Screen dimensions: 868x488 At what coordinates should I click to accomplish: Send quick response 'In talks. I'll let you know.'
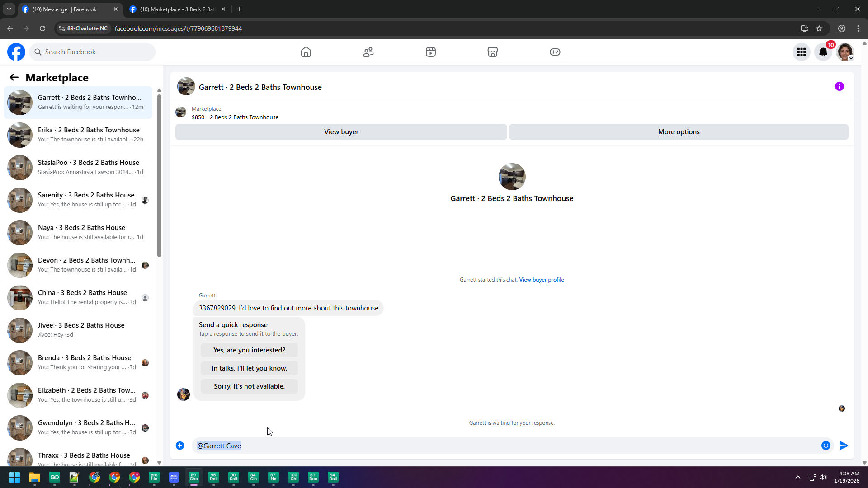[250, 368]
